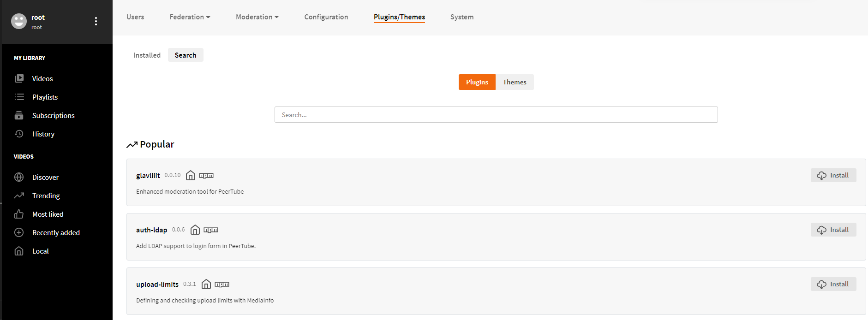
Task: Open auth-ldap plugin homepage icon
Action: click(x=195, y=230)
